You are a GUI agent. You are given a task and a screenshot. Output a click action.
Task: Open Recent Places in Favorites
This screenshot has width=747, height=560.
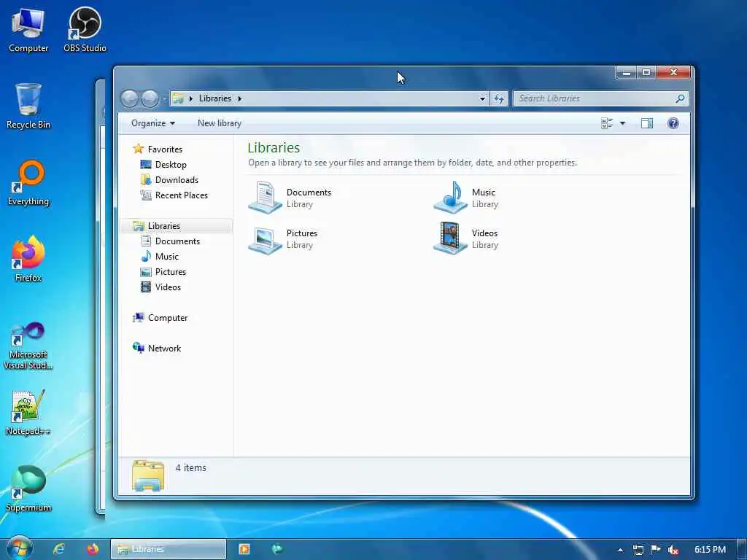[181, 195]
